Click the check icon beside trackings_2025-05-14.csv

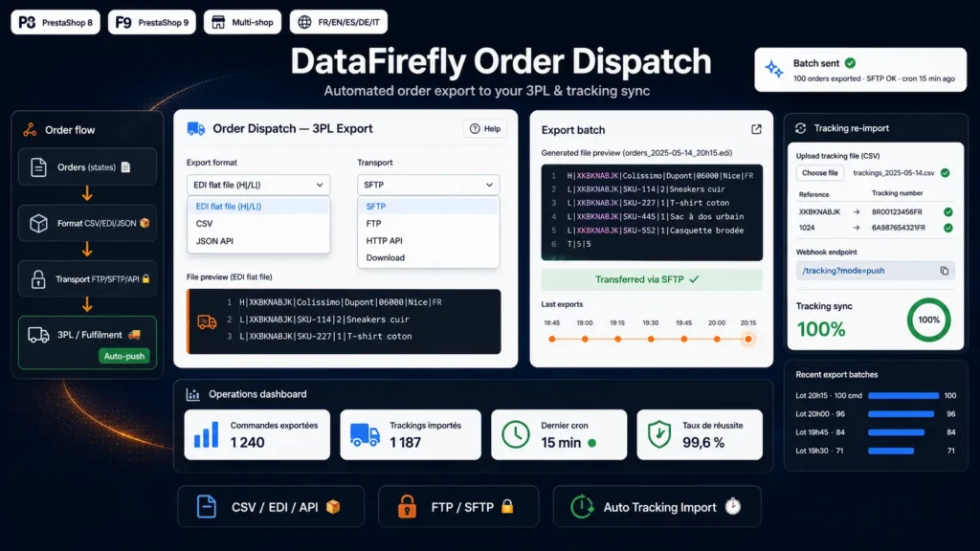click(x=945, y=173)
